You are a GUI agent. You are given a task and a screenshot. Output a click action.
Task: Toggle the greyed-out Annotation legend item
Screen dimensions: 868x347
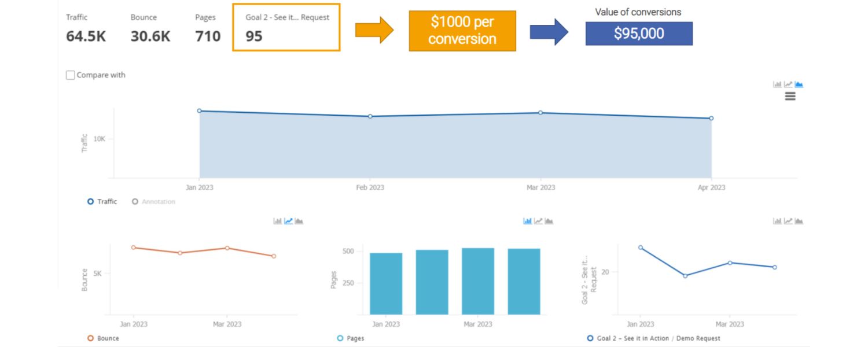pyautogui.click(x=154, y=201)
